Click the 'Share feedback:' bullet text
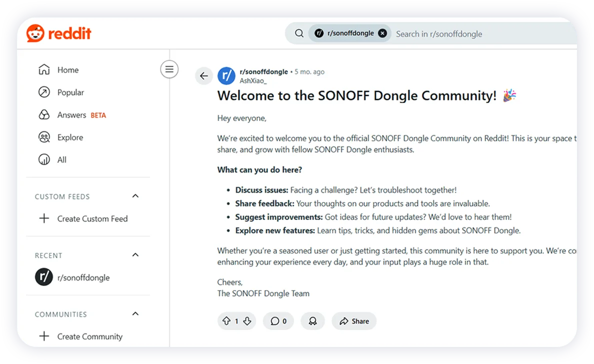 pos(264,203)
